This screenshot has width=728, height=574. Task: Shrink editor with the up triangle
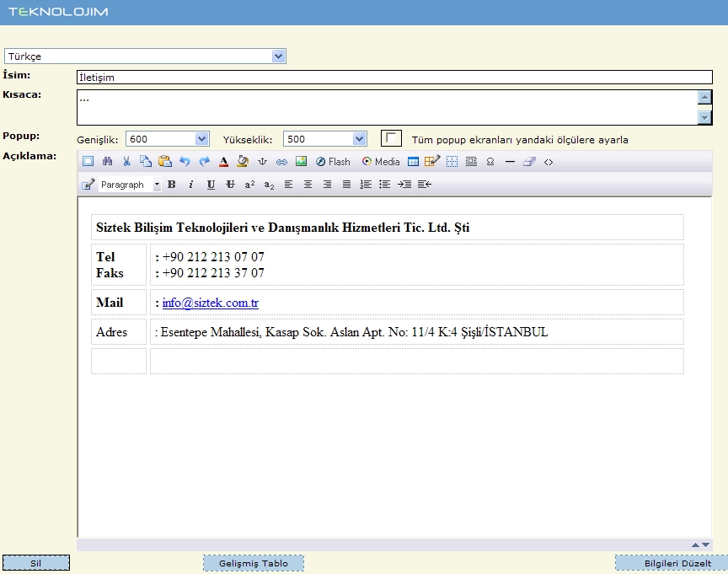click(x=695, y=544)
